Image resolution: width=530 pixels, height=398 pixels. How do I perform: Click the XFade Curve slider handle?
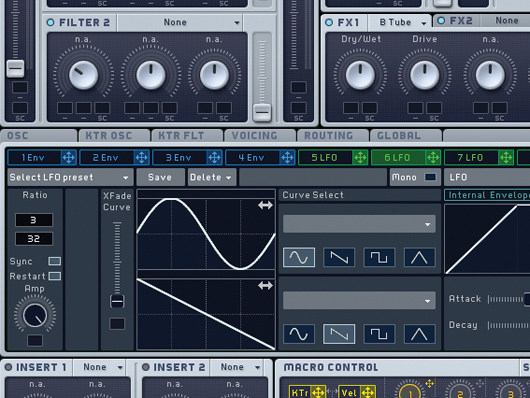coord(117,301)
